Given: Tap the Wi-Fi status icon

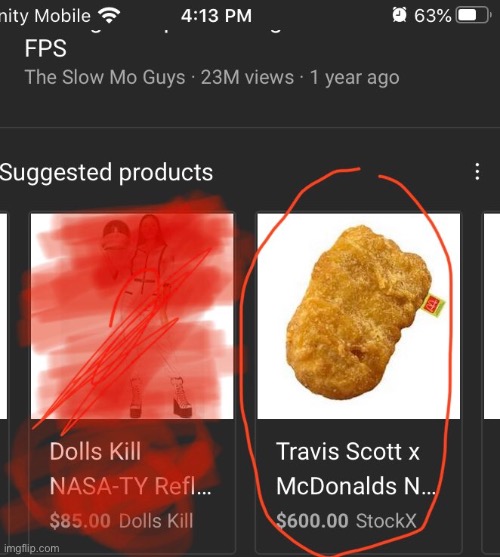Looking at the screenshot, I should pyautogui.click(x=109, y=16).
